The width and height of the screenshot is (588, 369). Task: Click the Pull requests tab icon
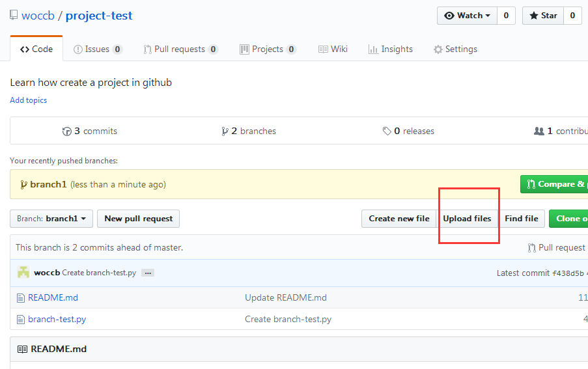coord(148,49)
